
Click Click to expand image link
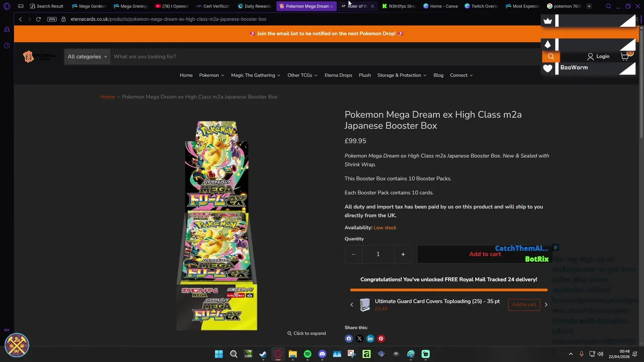(306, 333)
